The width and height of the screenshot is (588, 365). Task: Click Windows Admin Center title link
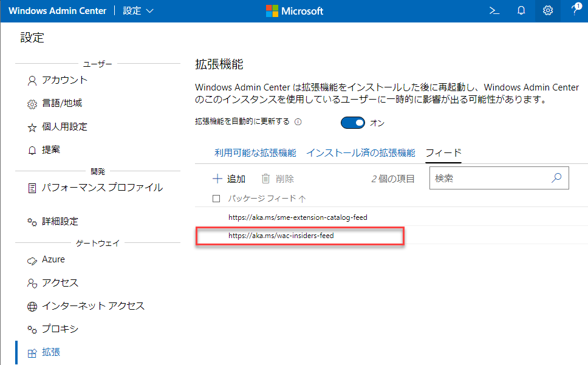(57, 11)
